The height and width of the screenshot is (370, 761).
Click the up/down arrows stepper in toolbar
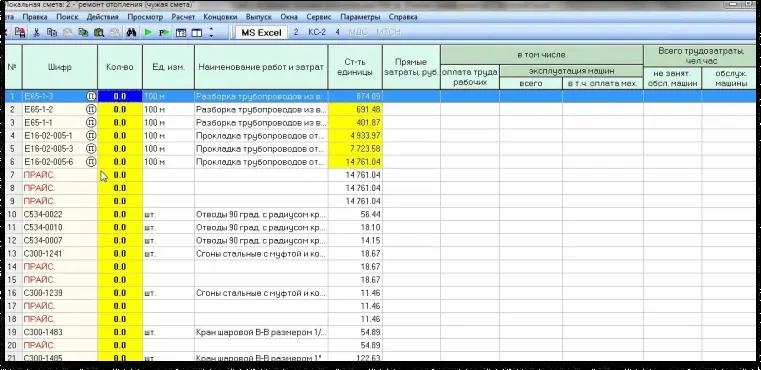tap(211, 33)
